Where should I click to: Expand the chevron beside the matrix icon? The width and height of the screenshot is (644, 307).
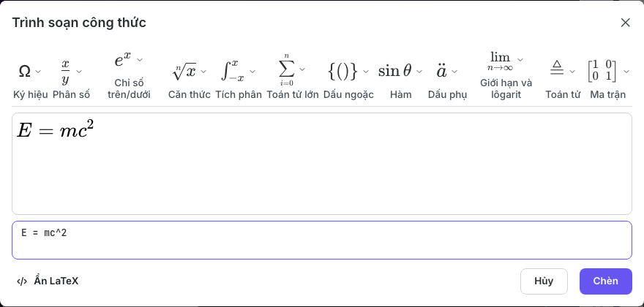click(x=626, y=72)
